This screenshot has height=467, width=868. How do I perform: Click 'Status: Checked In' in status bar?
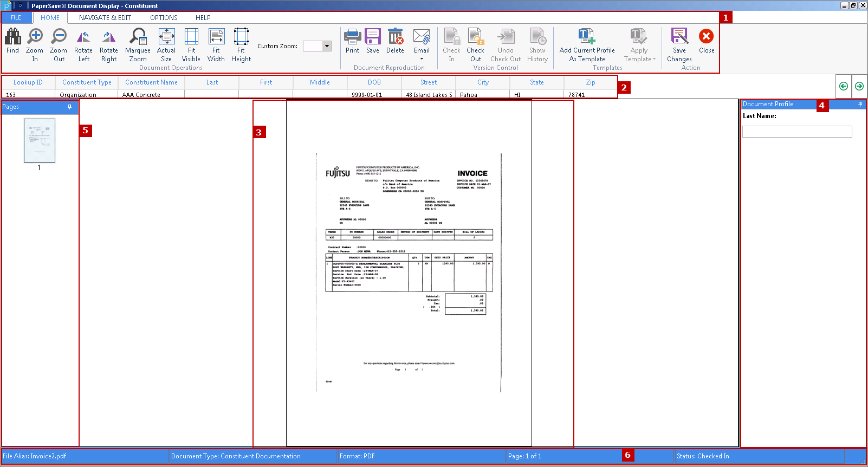click(703, 456)
